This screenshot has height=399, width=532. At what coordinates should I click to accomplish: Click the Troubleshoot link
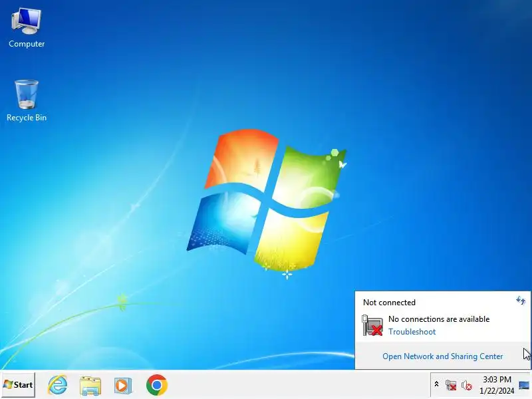coord(412,331)
